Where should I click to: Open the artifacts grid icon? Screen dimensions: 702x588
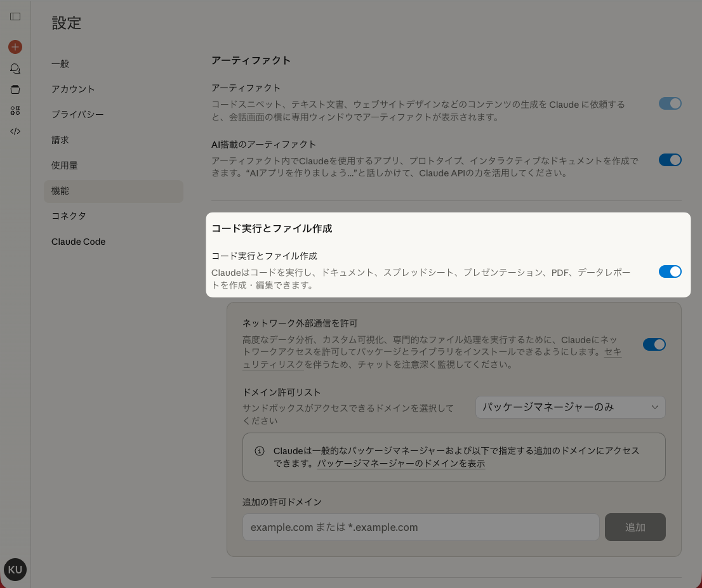point(15,110)
